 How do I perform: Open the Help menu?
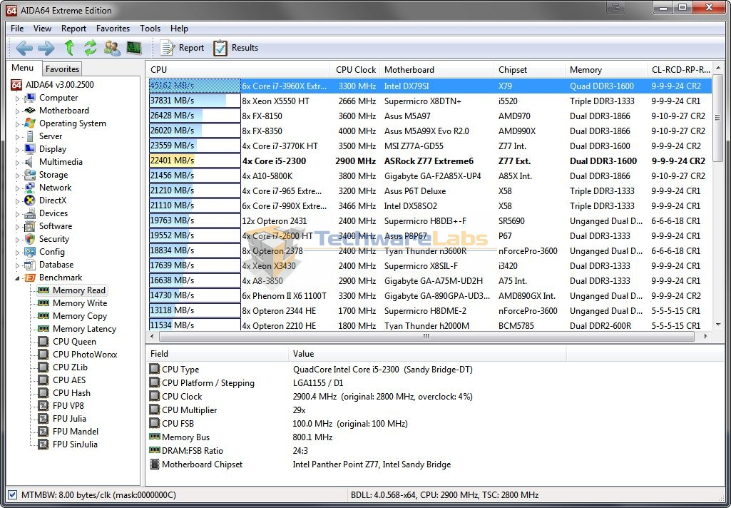pos(179,28)
